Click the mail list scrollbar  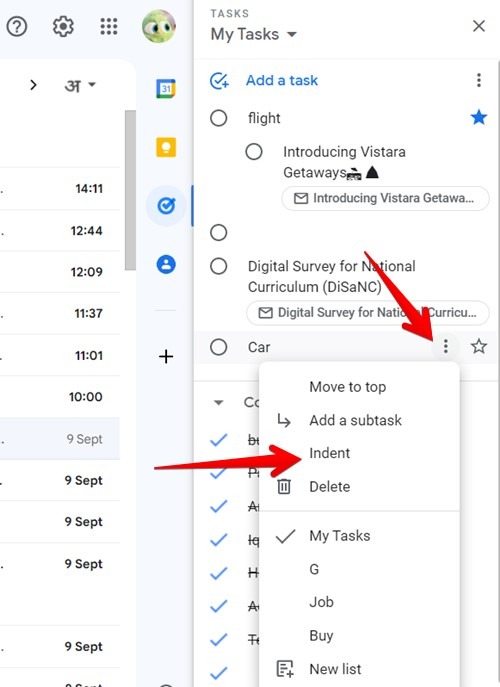click(130, 190)
